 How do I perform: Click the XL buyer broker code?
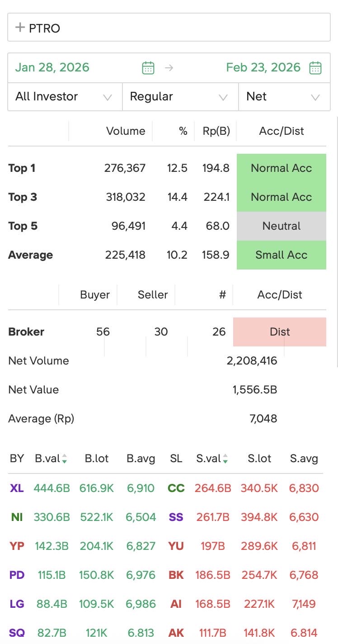(x=17, y=488)
